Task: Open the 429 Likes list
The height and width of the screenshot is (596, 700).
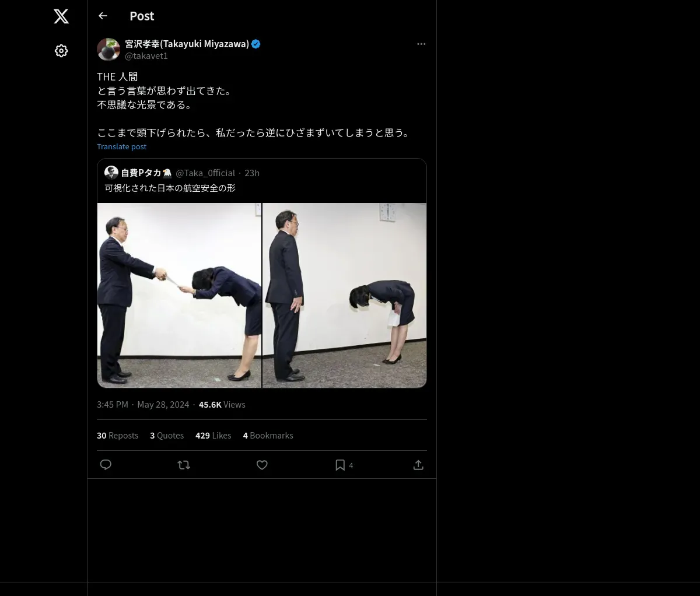Action: [213, 436]
